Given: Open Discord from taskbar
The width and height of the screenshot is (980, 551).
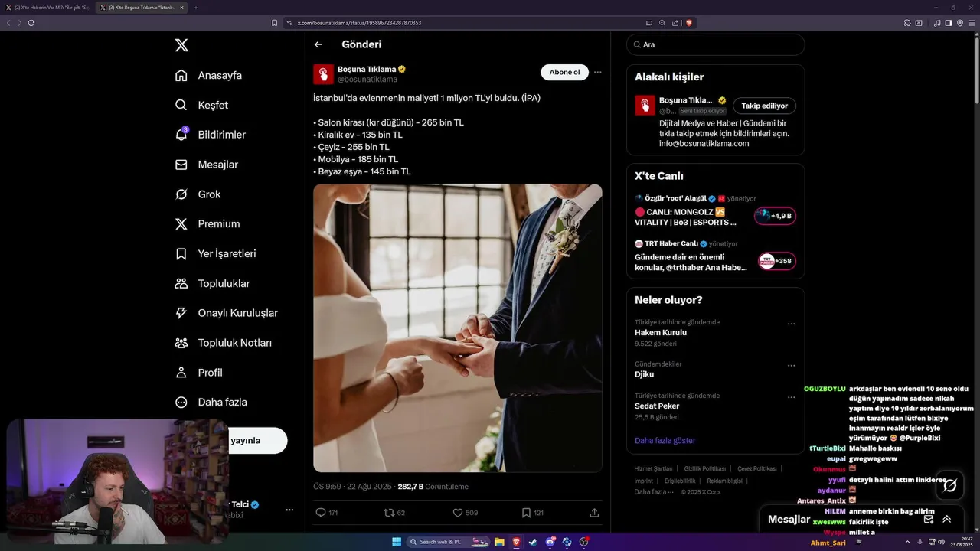Looking at the screenshot, I should (550, 542).
